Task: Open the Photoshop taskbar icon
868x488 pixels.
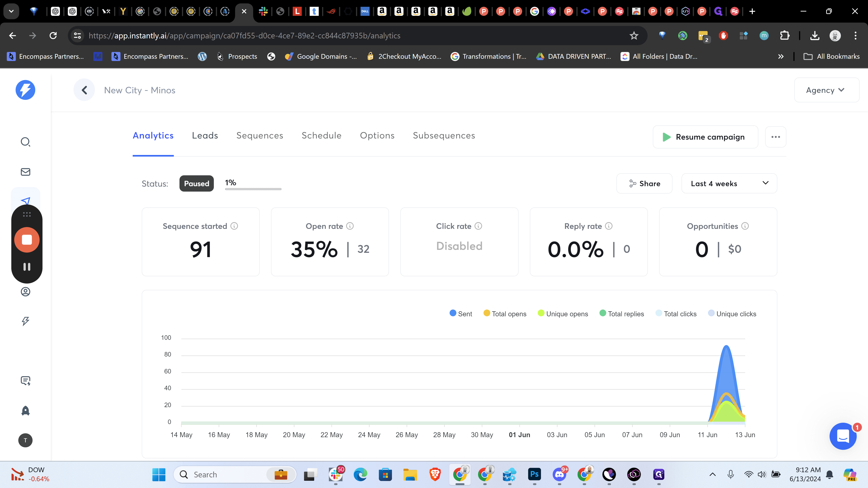Action: pos(534,474)
